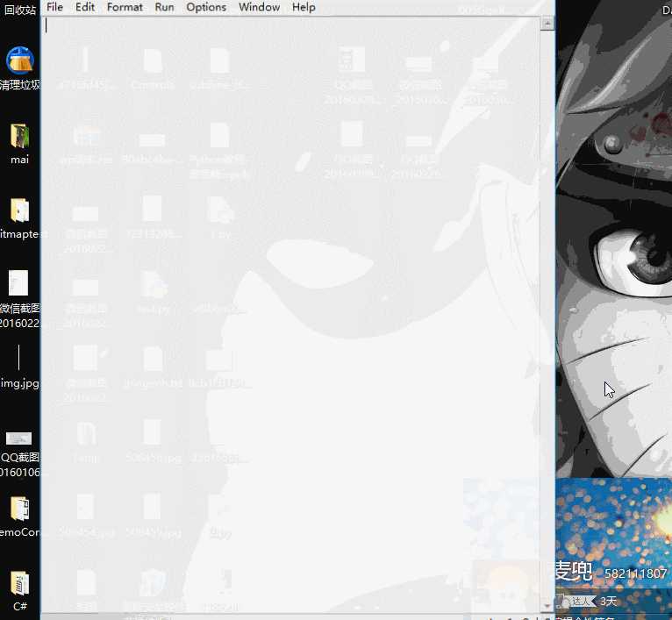Open the Edit menu
The image size is (672, 620).
[85, 7]
